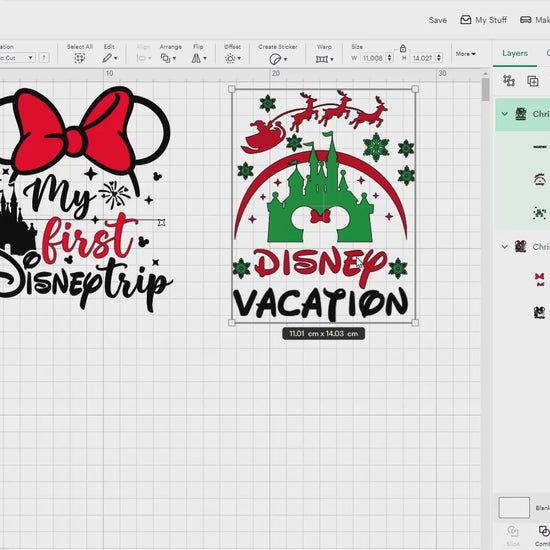This screenshot has height=550, width=550.
Task: Click the machine icon next to Make
Action: [525, 20]
